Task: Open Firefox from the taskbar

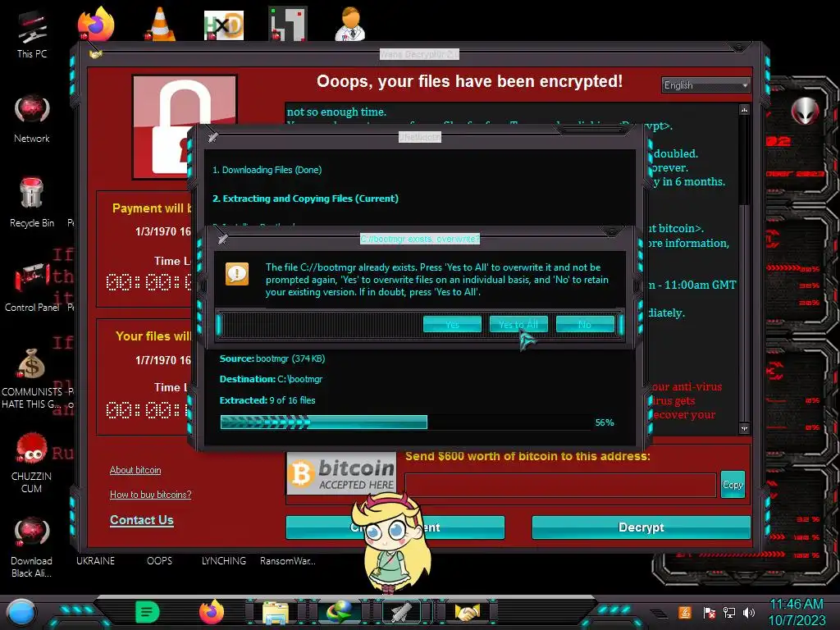Action: [x=212, y=612]
